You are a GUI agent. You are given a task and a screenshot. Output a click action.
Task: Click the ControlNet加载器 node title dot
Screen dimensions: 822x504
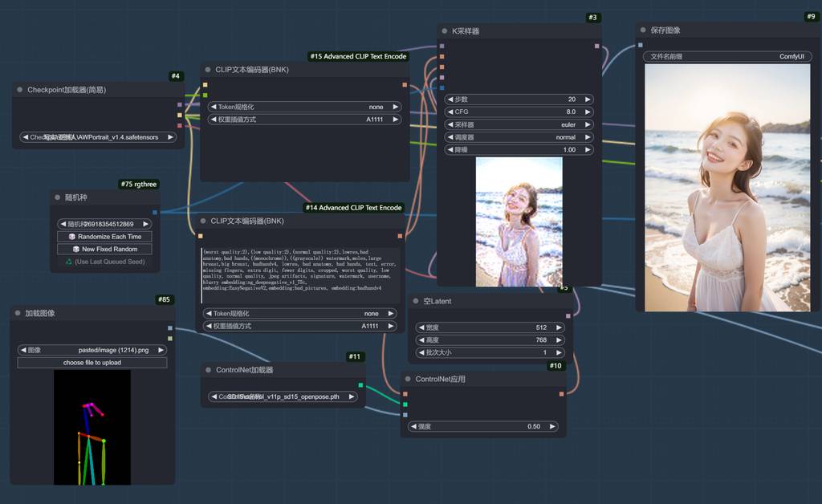click(x=208, y=371)
